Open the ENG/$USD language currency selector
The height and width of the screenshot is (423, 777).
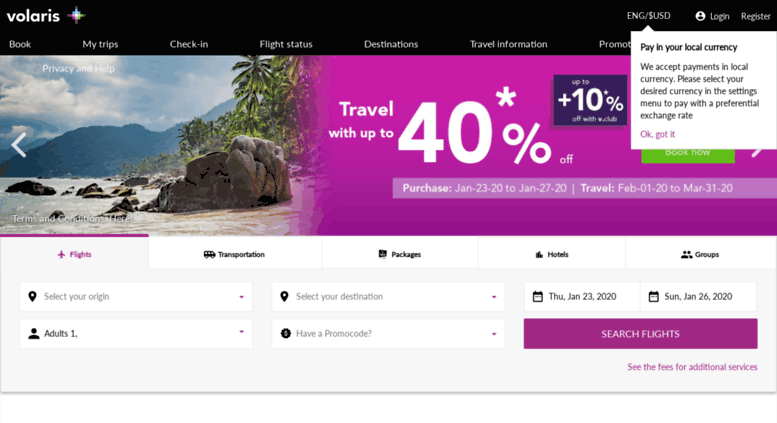[648, 16]
